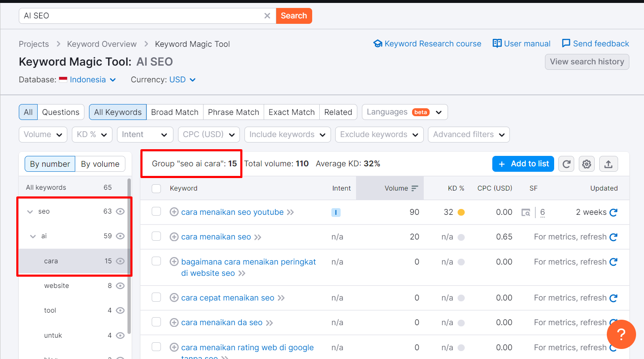Toggle eye icon for cara group
The width and height of the screenshot is (644, 359).
(120, 261)
